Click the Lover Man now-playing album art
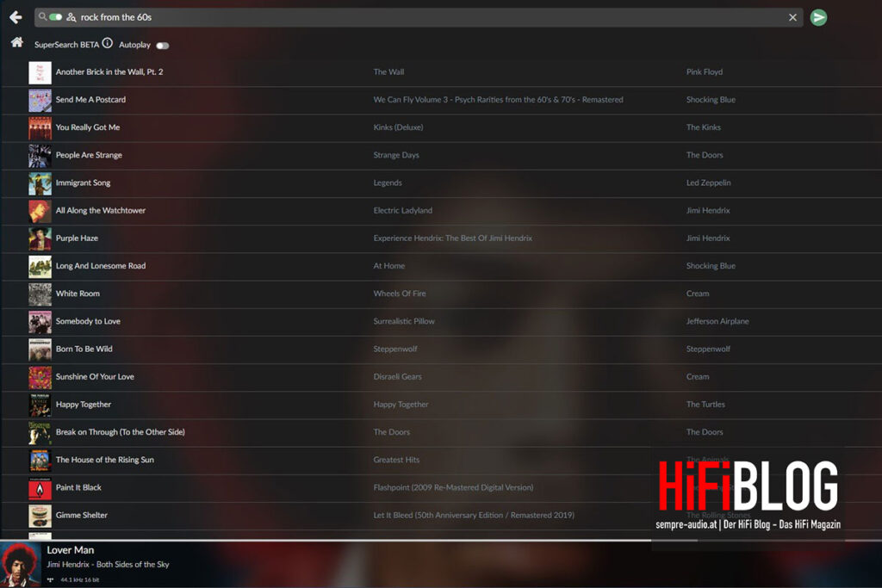 (19, 563)
